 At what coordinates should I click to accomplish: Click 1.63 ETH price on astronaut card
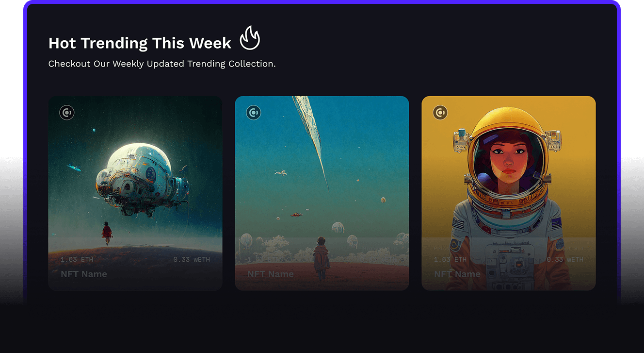(x=450, y=259)
